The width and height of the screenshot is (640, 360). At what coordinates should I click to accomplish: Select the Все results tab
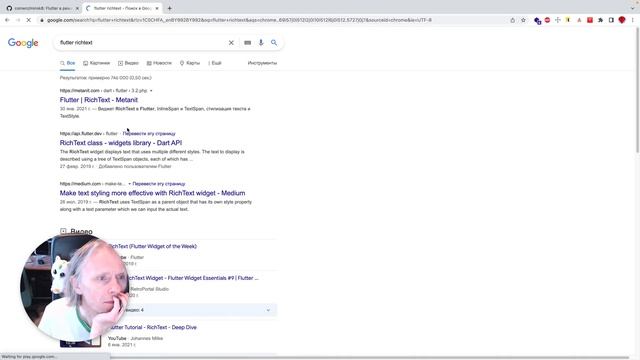click(67, 63)
